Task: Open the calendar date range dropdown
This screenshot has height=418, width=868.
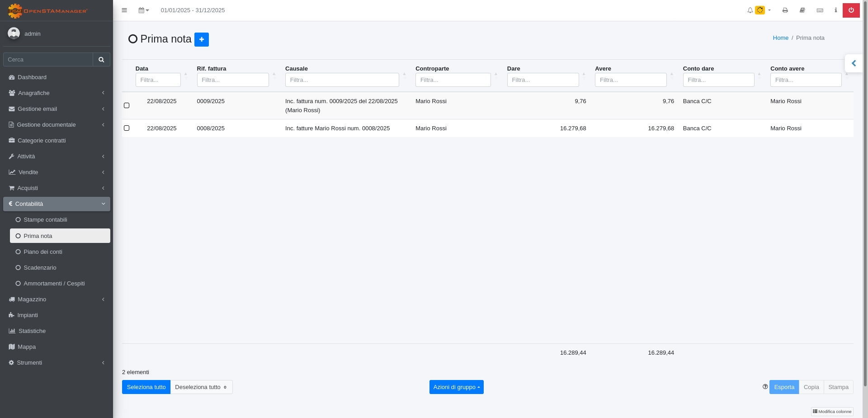Action: tap(143, 10)
